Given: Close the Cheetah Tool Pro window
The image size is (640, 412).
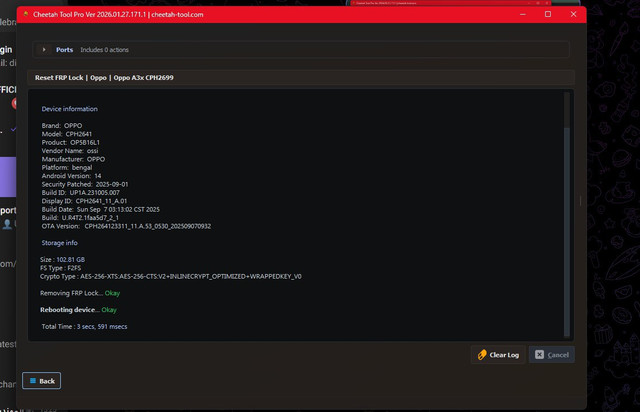Looking at the screenshot, I should click(573, 14).
